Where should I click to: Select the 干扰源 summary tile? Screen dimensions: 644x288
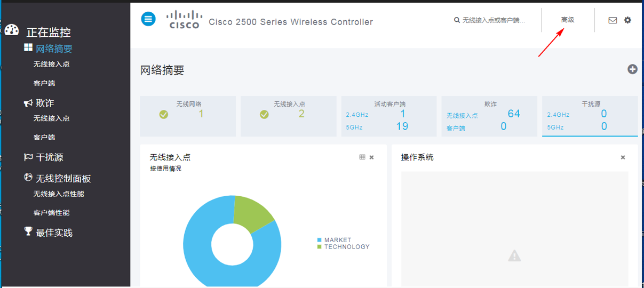(x=590, y=116)
